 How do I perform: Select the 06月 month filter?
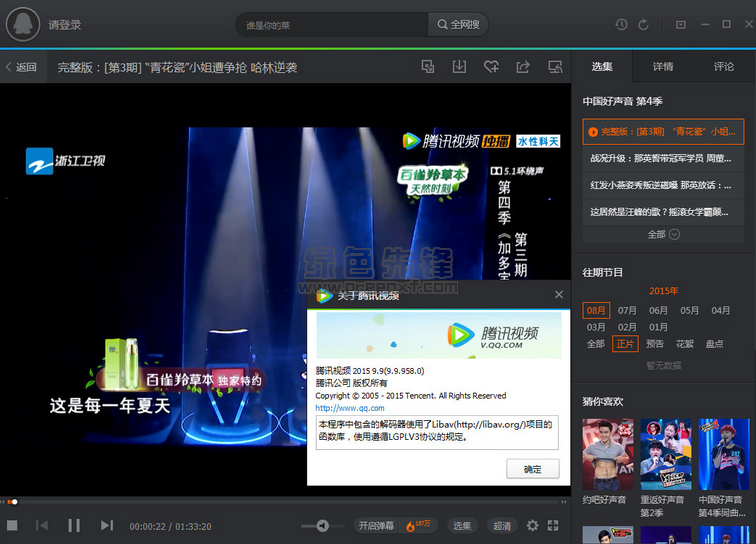point(658,310)
